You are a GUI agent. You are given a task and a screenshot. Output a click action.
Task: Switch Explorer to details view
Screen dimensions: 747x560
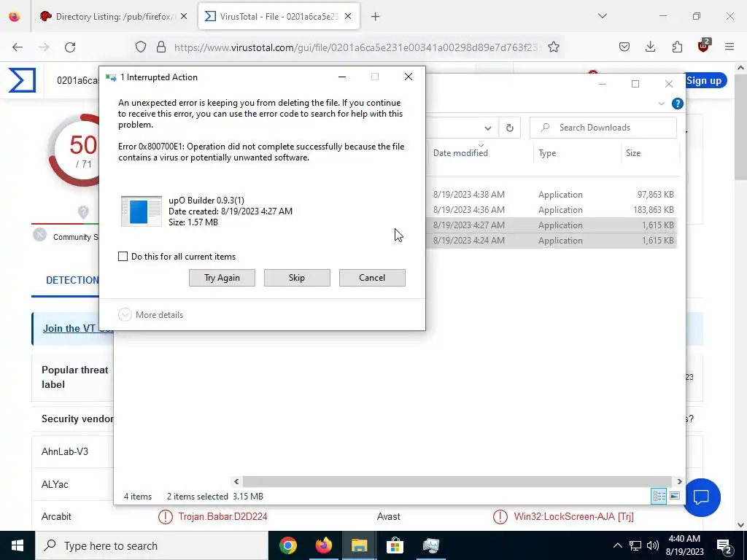pyautogui.click(x=659, y=496)
